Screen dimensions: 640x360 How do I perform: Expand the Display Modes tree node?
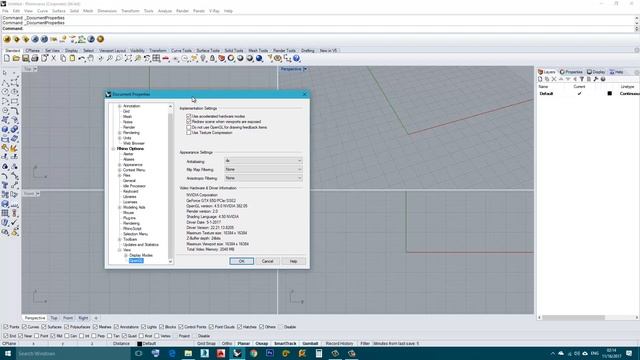click(126, 255)
